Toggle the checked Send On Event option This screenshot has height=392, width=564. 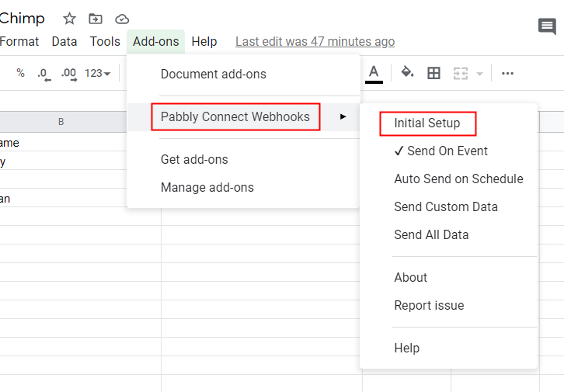coord(440,151)
